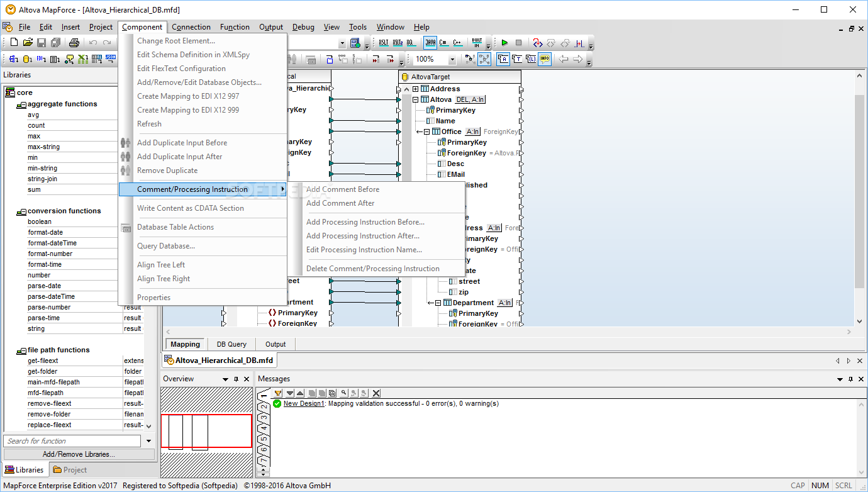Click yellow INFO show tips icon
Viewport: 868px width, 492px height.
click(545, 59)
